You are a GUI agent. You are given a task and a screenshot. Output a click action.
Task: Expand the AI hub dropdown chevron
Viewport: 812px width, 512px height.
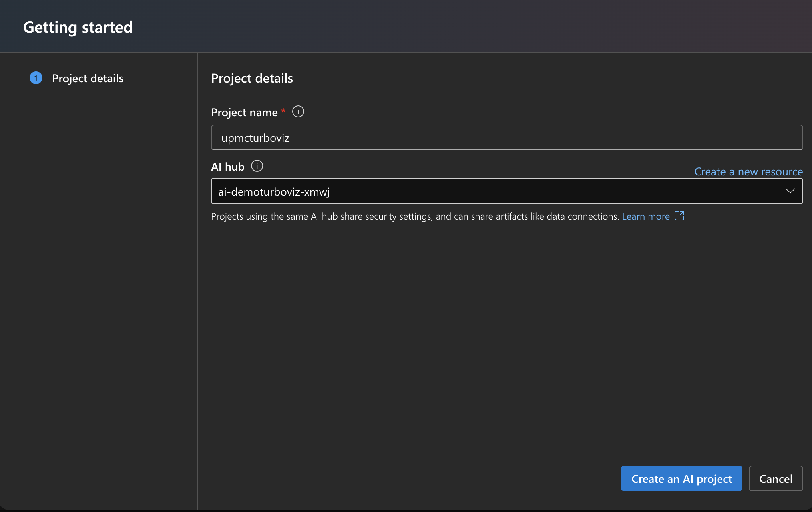[x=790, y=191]
